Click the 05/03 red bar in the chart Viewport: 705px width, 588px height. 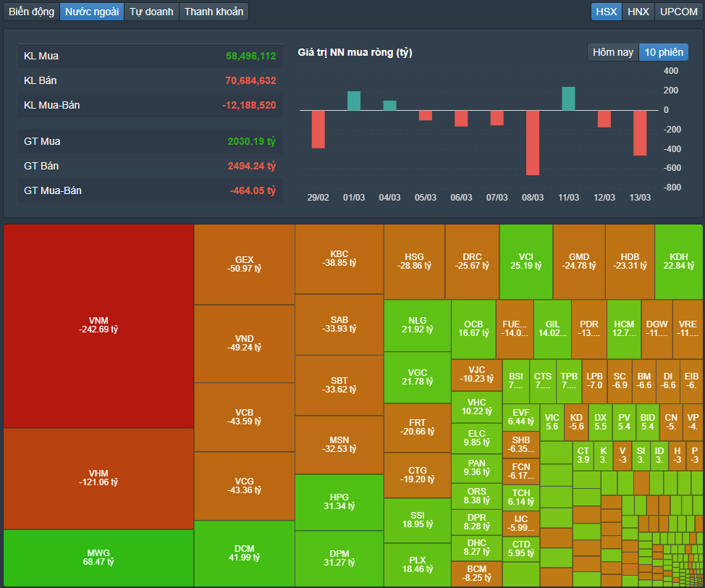coord(426,115)
